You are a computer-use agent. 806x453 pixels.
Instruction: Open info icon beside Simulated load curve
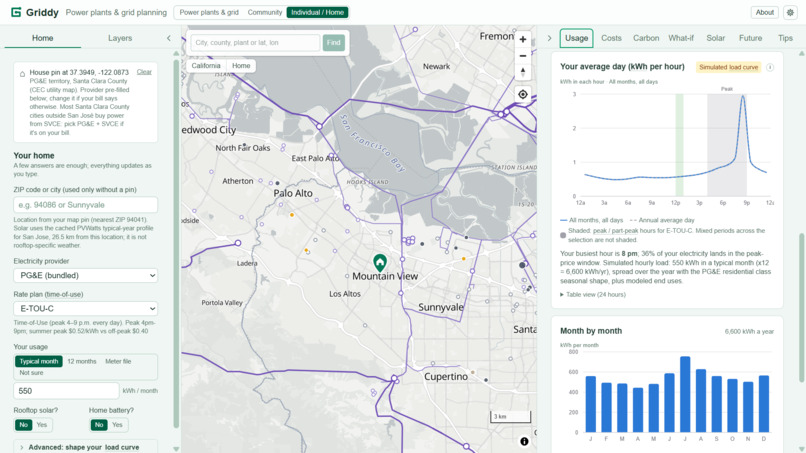point(770,67)
